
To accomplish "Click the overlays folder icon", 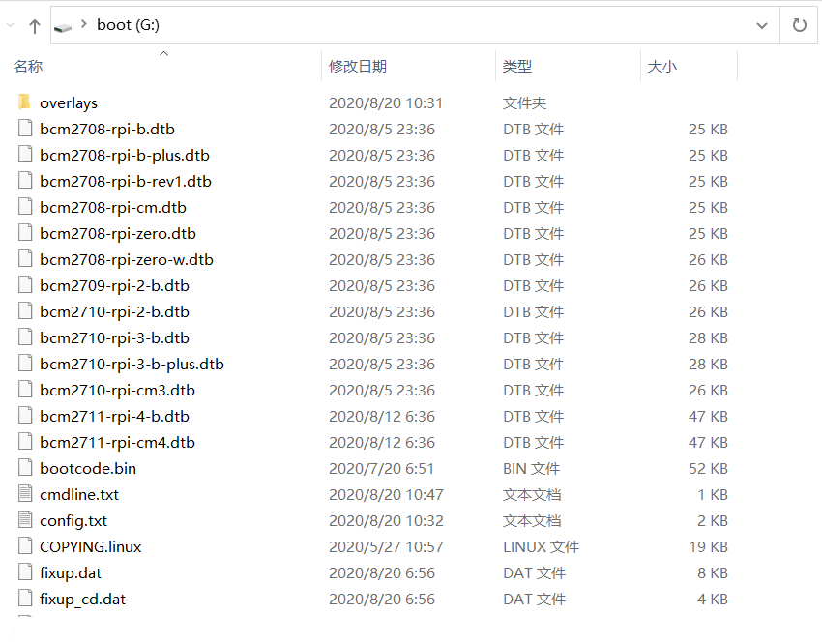I will [x=25, y=103].
